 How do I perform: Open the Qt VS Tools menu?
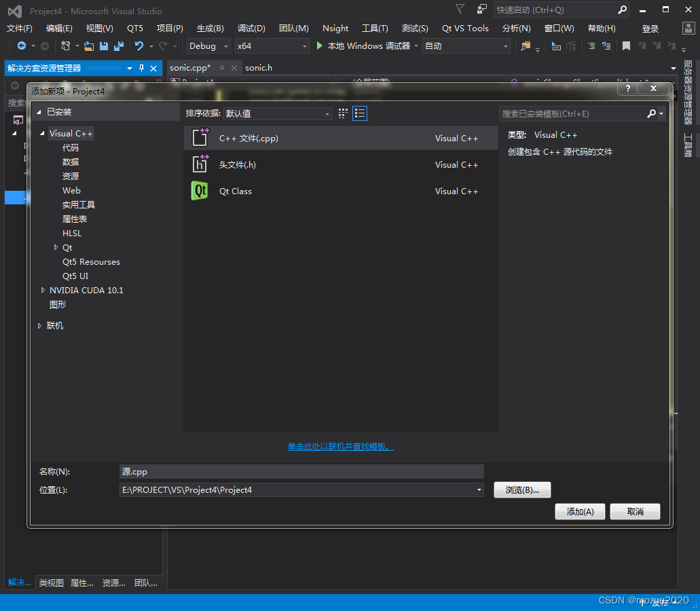(x=465, y=28)
